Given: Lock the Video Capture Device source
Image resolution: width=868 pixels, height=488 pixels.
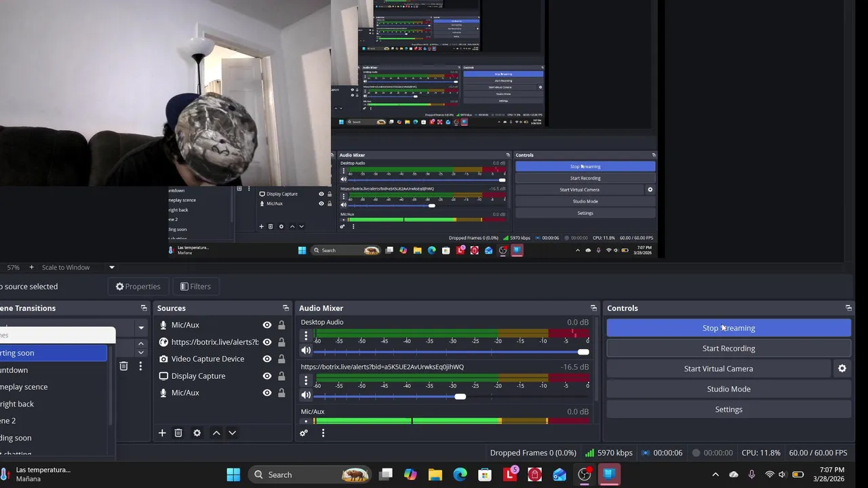Looking at the screenshot, I should tap(281, 359).
